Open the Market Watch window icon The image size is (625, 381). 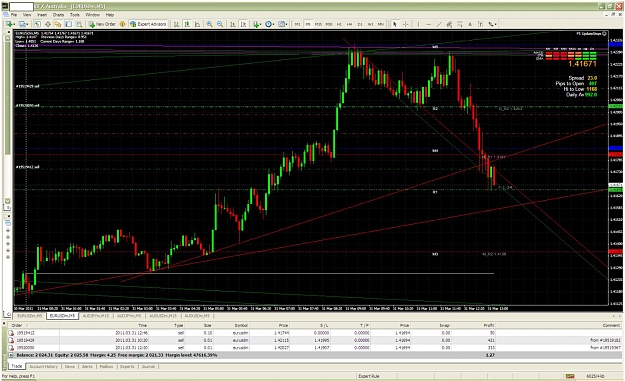pyautogui.click(x=37, y=24)
